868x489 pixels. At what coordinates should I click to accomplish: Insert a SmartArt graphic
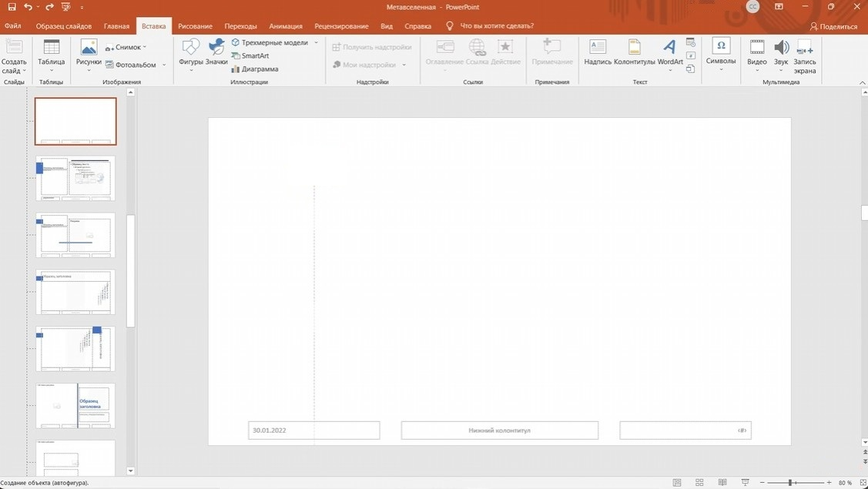coord(250,56)
